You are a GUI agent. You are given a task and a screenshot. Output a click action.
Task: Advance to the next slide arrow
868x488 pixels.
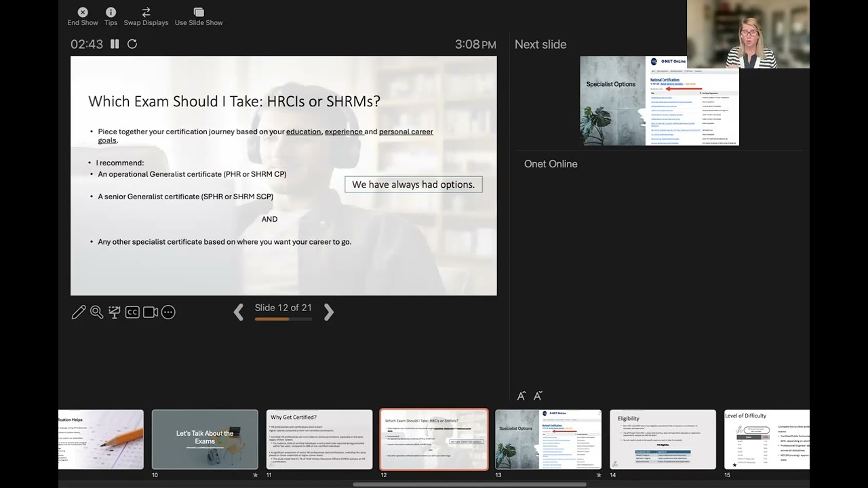(x=329, y=312)
